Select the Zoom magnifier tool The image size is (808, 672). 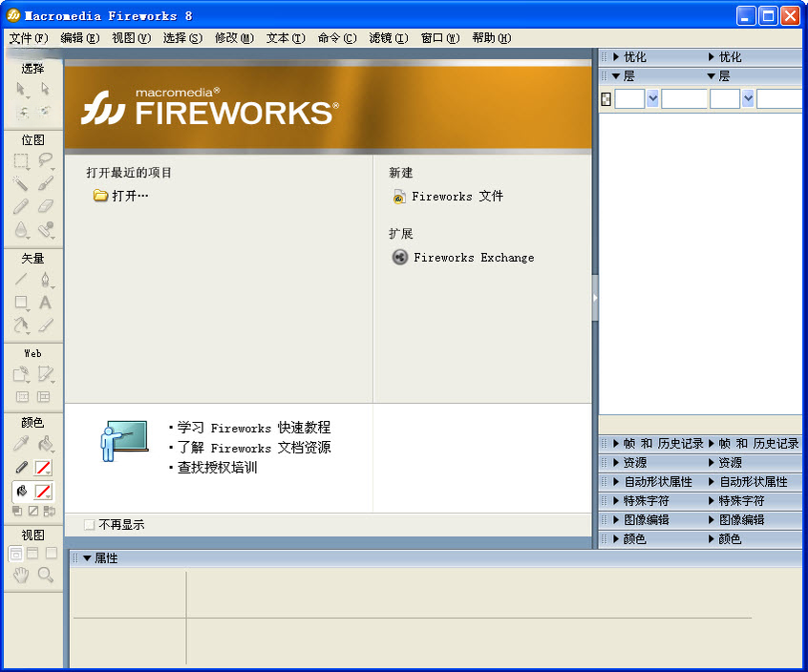tap(45, 576)
